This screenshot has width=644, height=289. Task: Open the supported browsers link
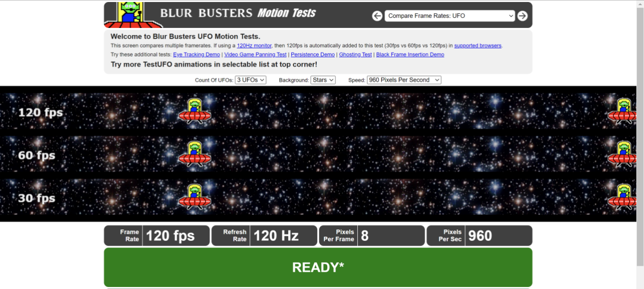click(478, 46)
